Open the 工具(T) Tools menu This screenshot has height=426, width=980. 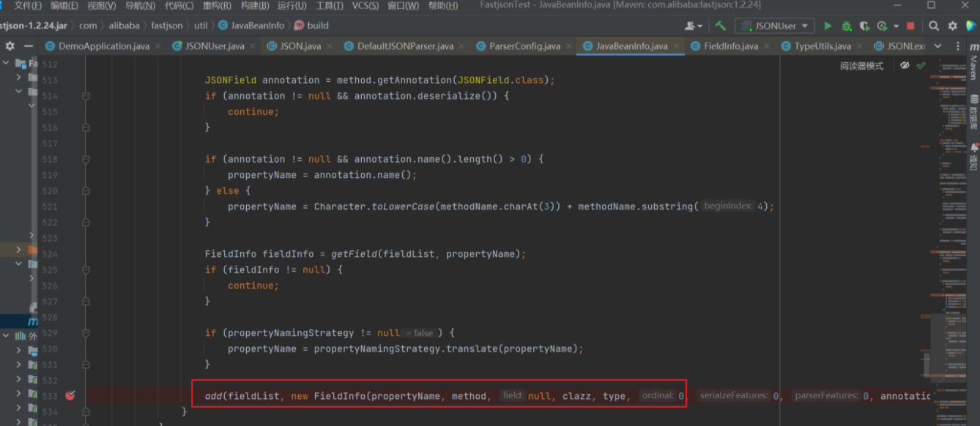pos(330,6)
